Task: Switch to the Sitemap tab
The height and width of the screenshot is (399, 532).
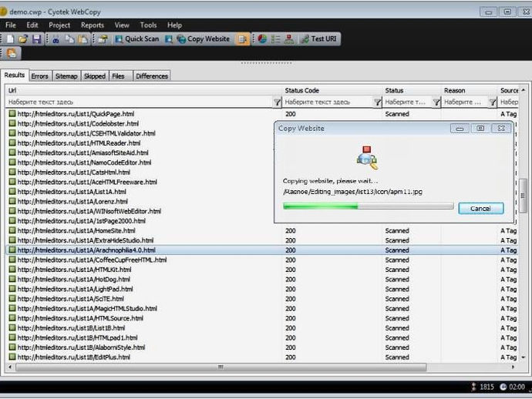Action: coord(66,76)
